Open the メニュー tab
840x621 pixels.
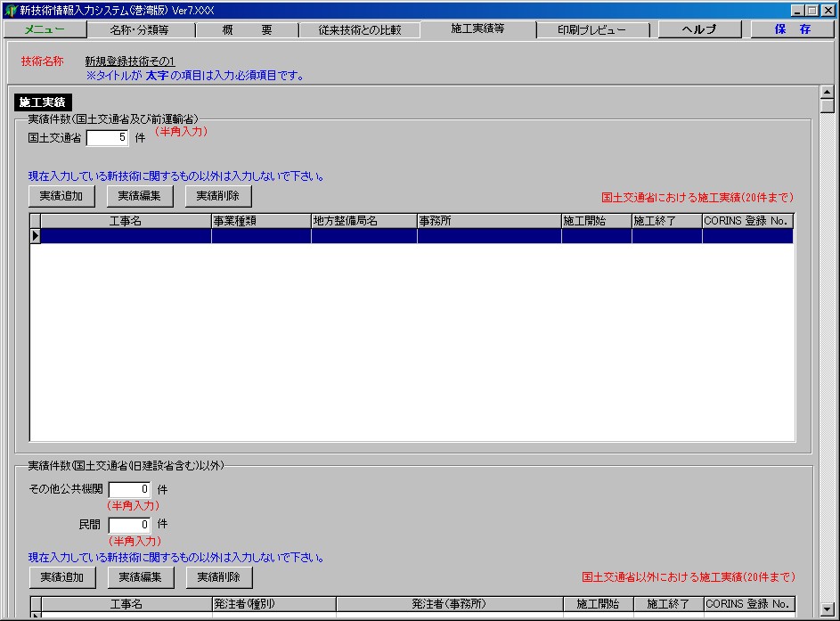(45, 29)
